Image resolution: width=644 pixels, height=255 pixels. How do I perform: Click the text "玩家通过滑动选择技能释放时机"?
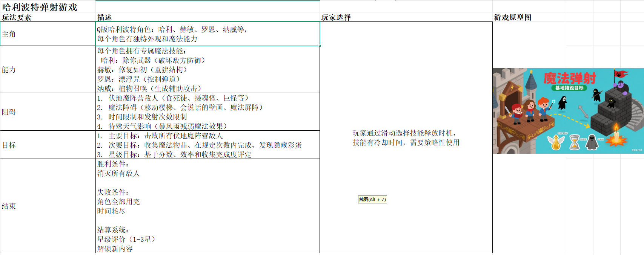(x=404, y=133)
